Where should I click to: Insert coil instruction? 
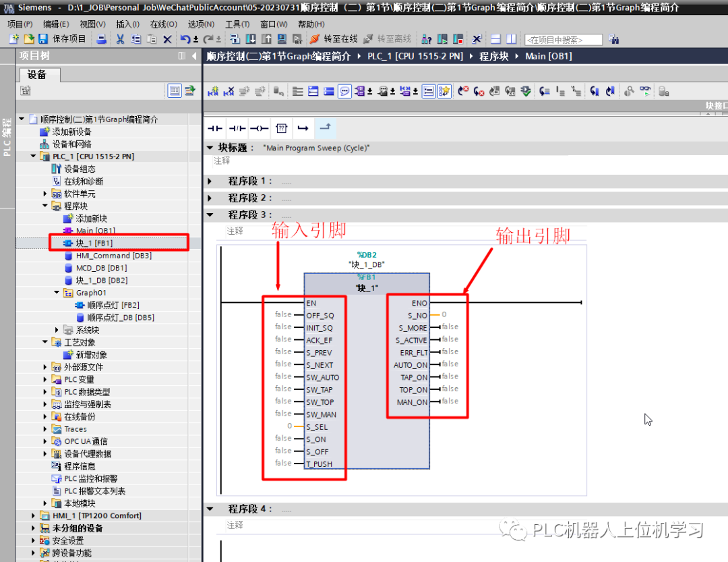(x=259, y=128)
